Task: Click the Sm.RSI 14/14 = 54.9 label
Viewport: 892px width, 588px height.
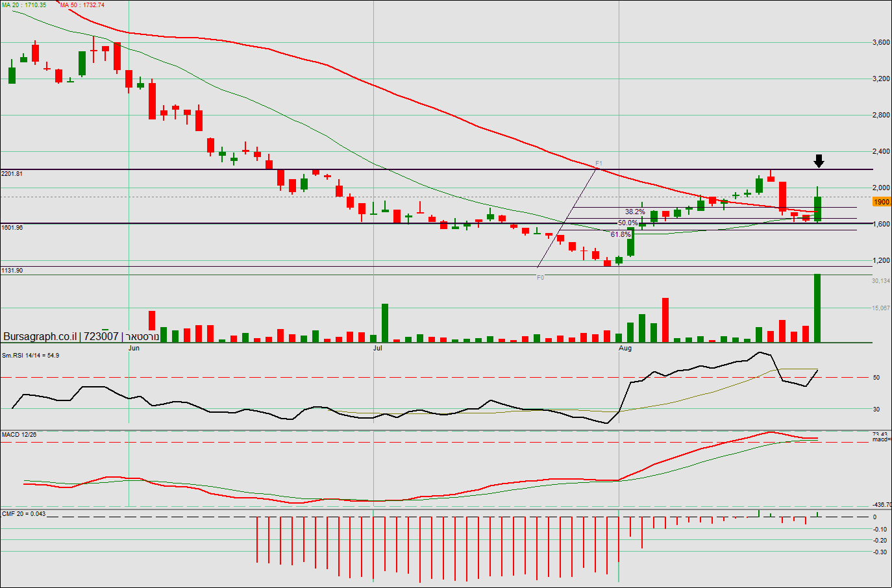Action: (x=31, y=356)
